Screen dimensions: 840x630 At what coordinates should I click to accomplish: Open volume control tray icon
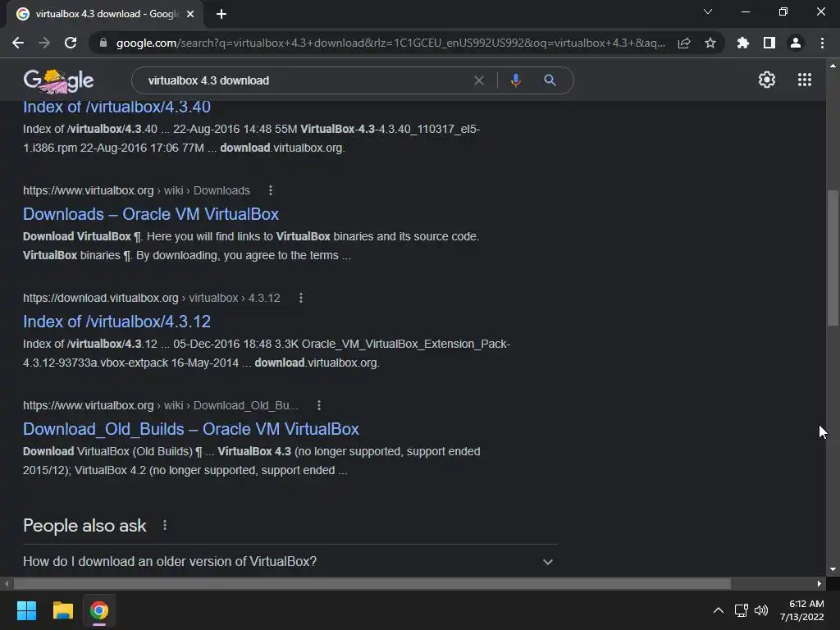pos(760,610)
